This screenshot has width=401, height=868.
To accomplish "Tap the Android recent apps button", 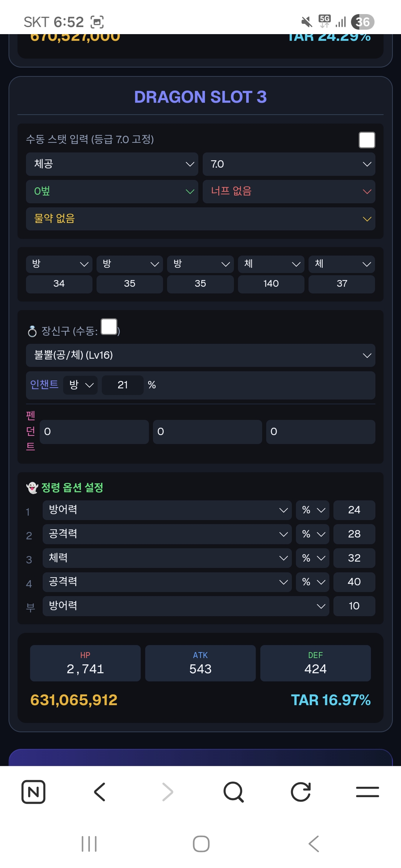I will click(x=89, y=844).
